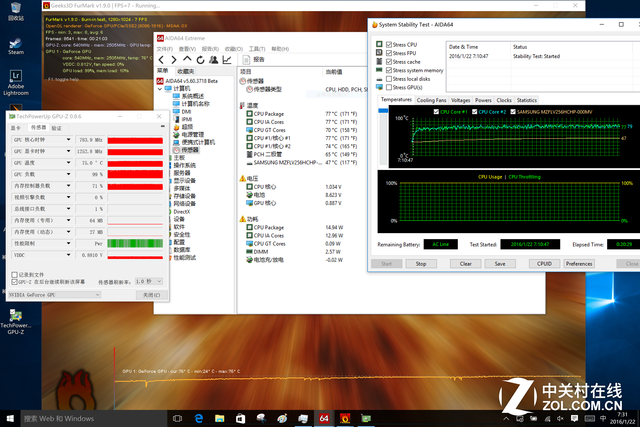Switch to 收藏夹 tab in AIDA64 sidebar

(186, 71)
